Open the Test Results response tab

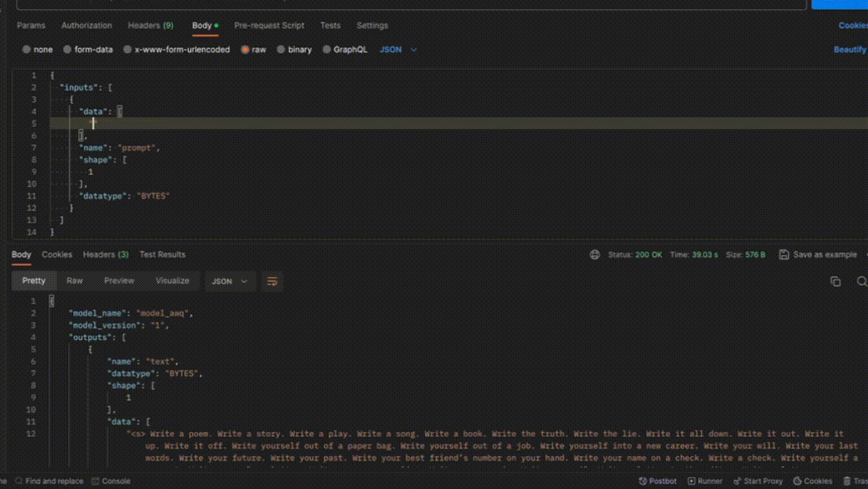162,254
